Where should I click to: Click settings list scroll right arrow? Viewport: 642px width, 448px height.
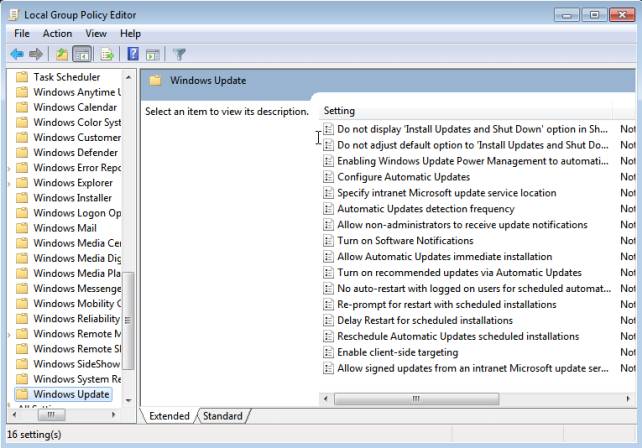coord(628,399)
